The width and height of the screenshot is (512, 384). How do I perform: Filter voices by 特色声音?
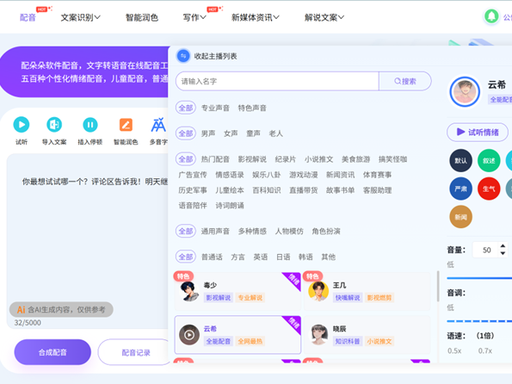pos(252,108)
